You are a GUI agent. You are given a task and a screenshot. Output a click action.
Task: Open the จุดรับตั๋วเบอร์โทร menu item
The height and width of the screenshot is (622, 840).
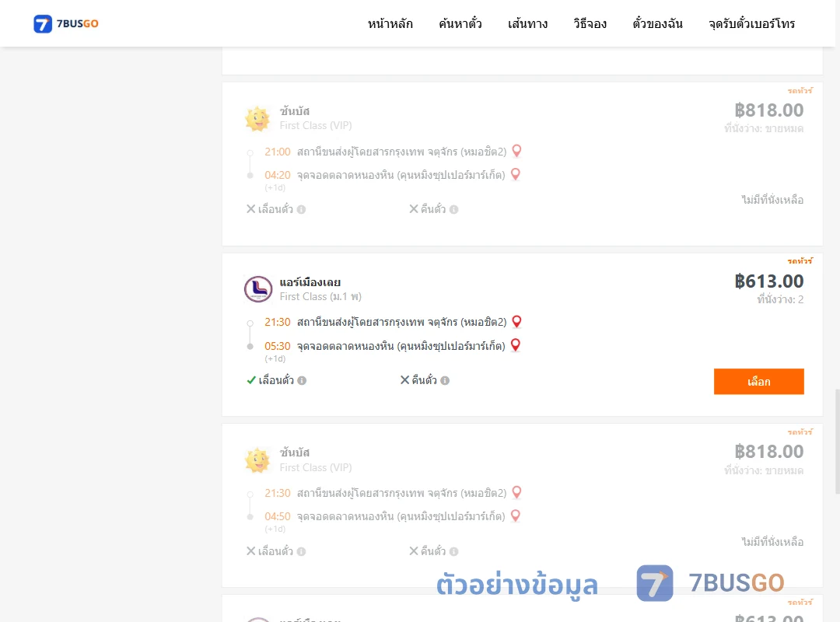[x=751, y=23]
